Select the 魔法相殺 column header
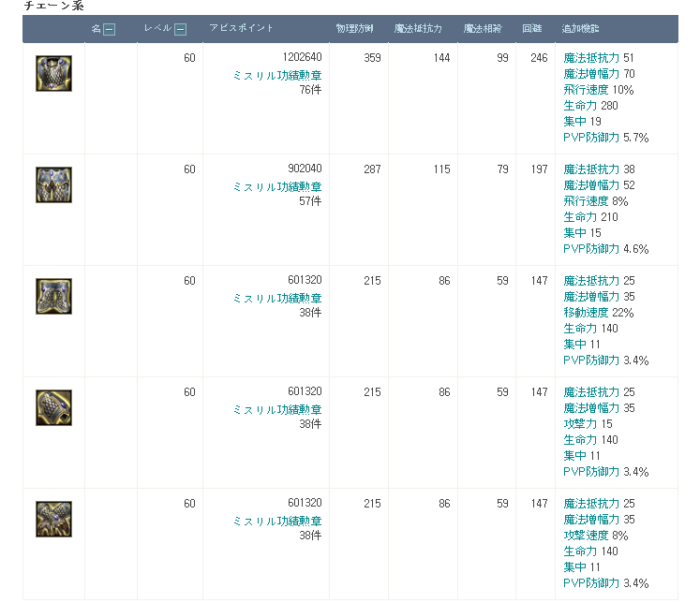This screenshot has height=603, width=700. [483, 28]
